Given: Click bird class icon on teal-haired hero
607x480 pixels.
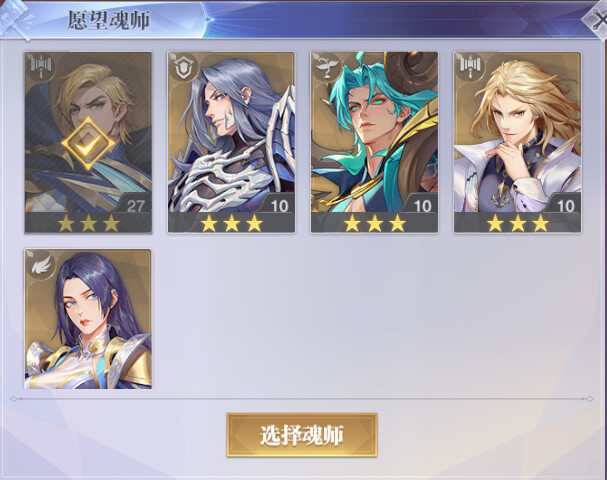Looking at the screenshot, I should pos(326,67).
